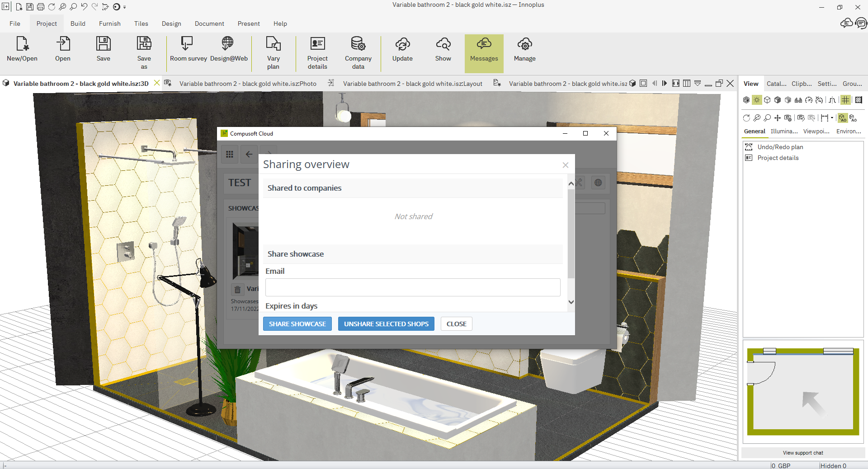Click the wireframe cube icon in View panel
This screenshot has height=469, width=868.
(767, 100)
